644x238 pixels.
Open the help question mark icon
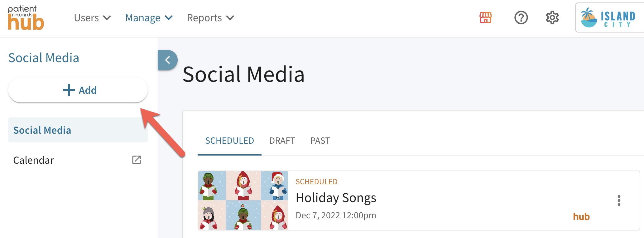pos(521,18)
